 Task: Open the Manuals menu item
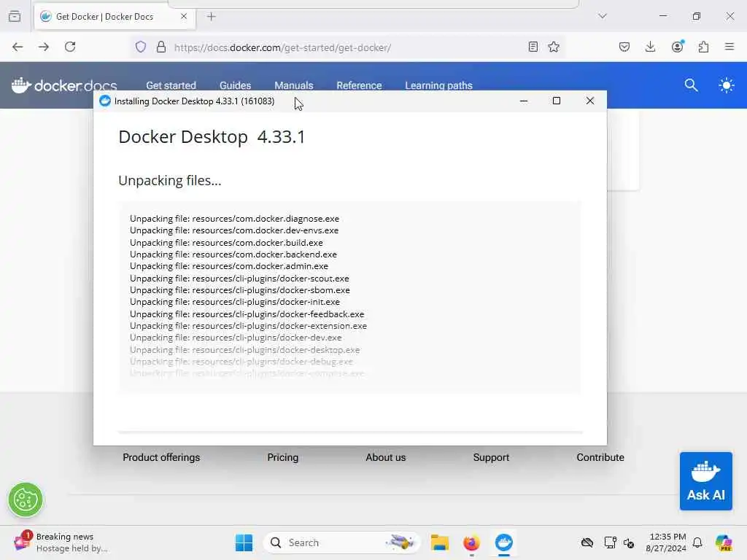[294, 85]
